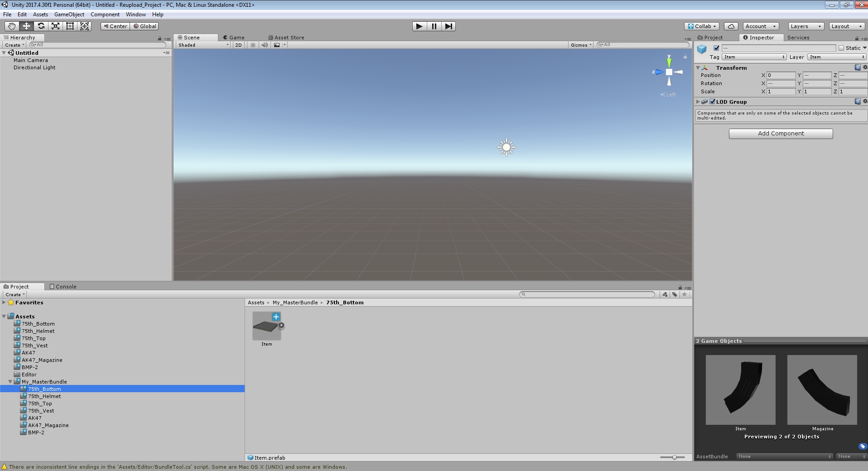This screenshot has width=868, height=471.
Task: Select the Rect Transform tool
Action: click(x=70, y=26)
